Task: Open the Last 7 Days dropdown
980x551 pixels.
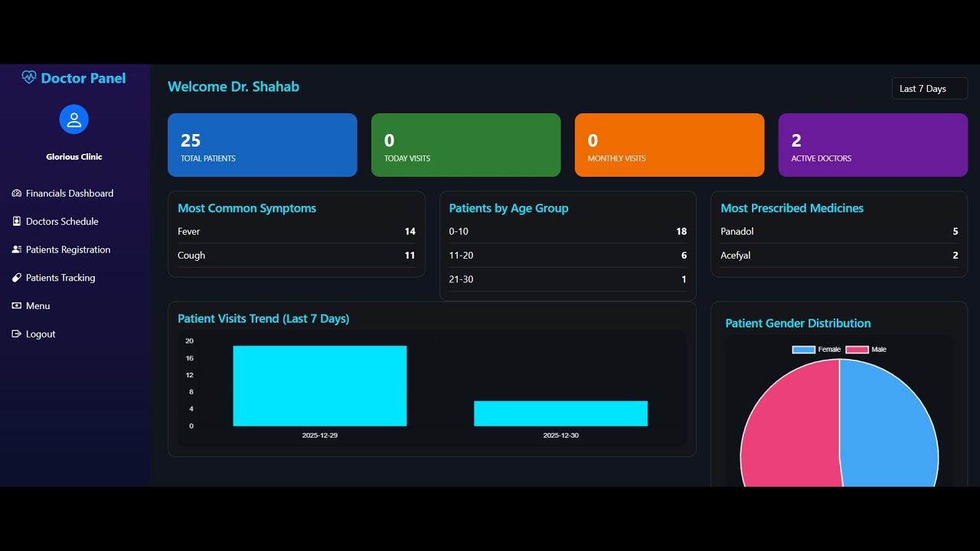Action: [x=929, y=89]
